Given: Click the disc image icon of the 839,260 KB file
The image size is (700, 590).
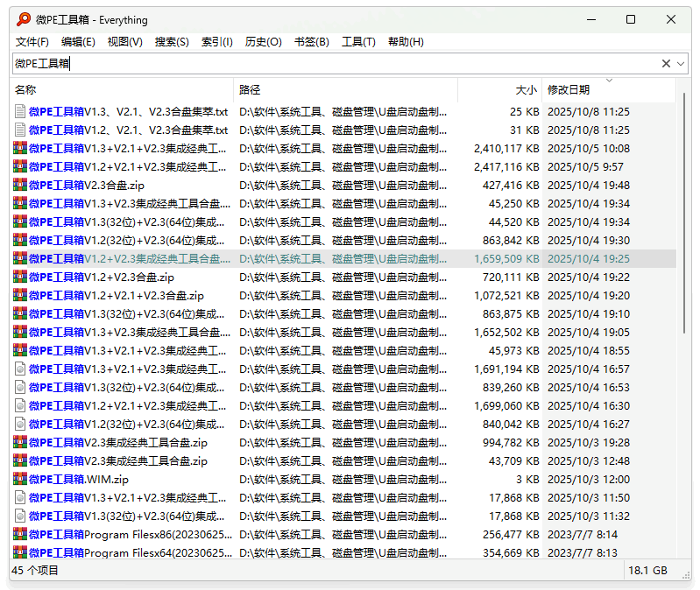Looking at the screenshot, I should tap(20, 387).
